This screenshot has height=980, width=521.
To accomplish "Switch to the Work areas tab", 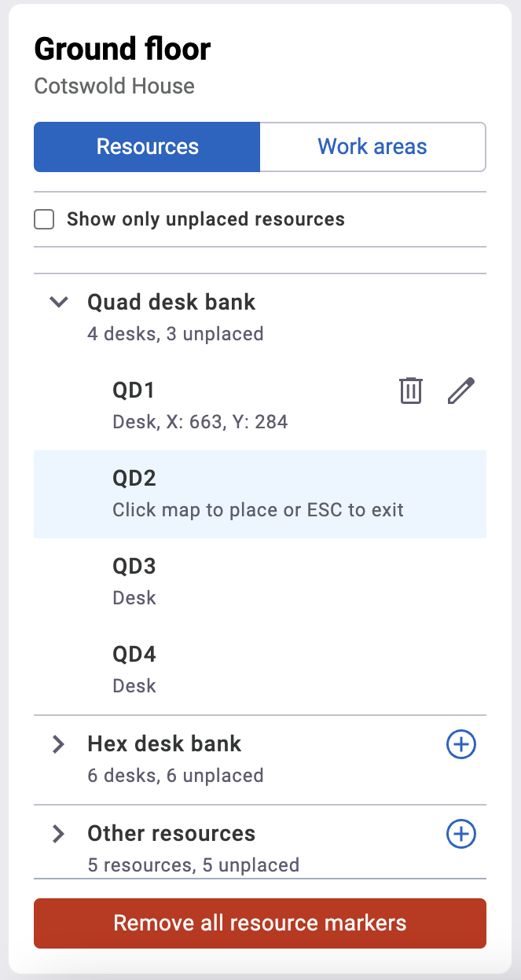I will [x=372, y=147].
